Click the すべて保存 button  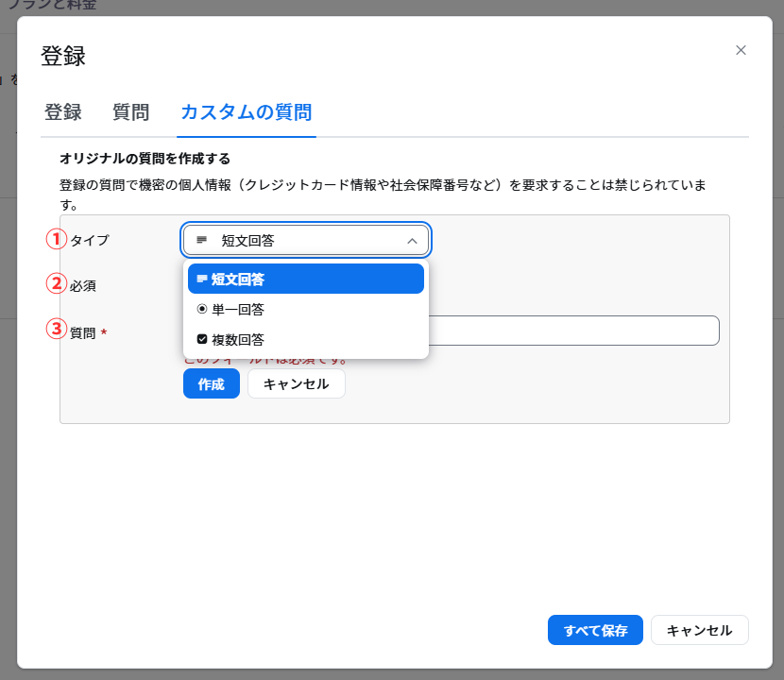595,630
